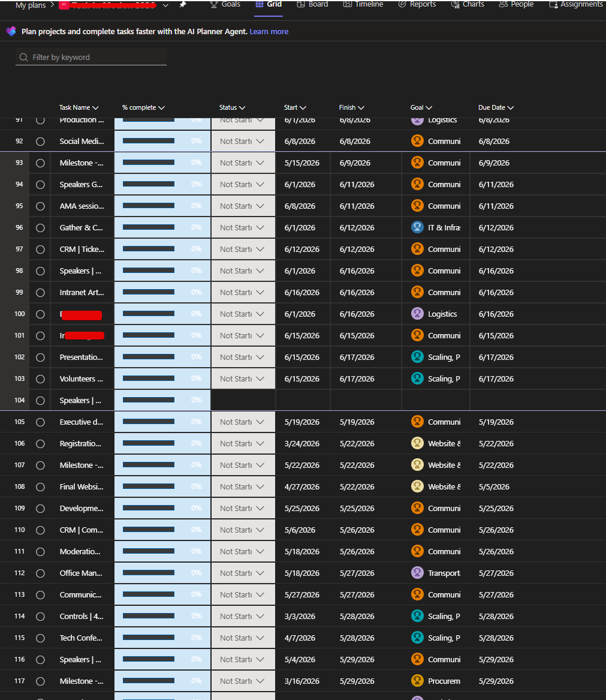Viewport: 606px width, 700px height.
Task: Click the gold Procurem goal icon in row 117
Action: 417,680
